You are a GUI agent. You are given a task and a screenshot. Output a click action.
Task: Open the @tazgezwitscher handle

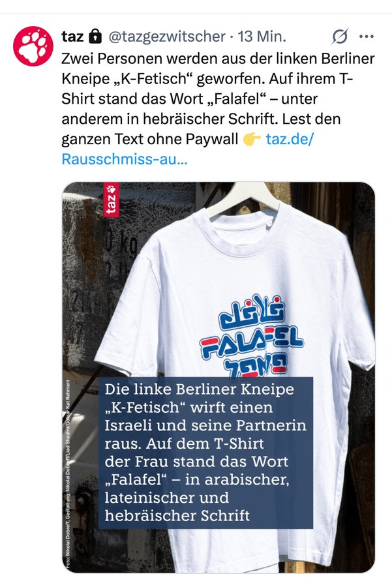167,37
